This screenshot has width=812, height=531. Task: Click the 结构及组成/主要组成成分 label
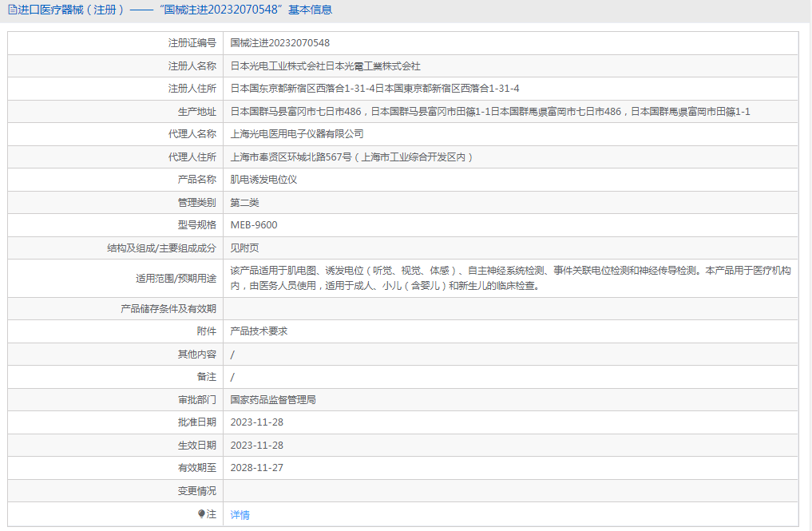(161, 248)
